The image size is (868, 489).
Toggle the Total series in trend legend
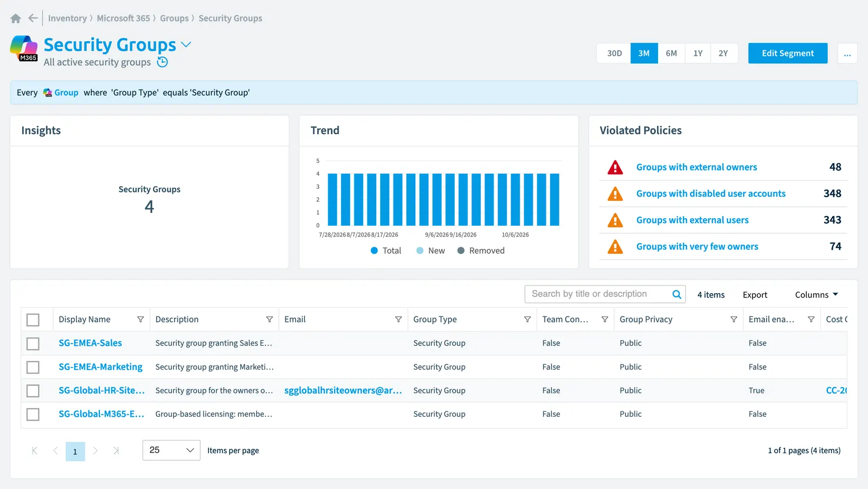[x=386, y=251]
